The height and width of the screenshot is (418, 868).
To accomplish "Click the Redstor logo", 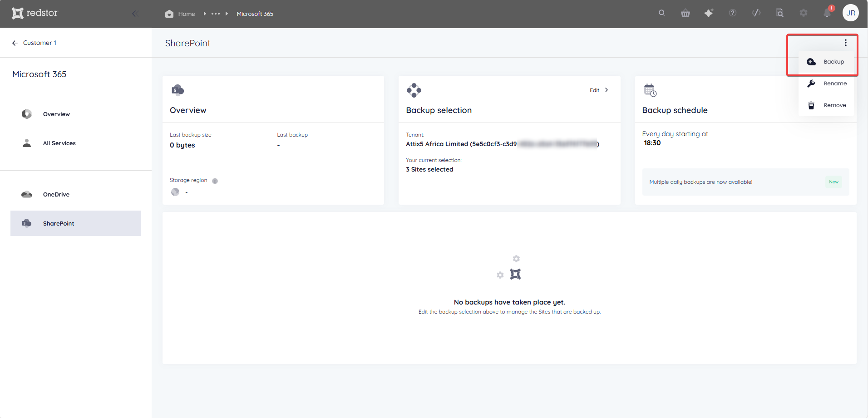I will tap(35, 13).
